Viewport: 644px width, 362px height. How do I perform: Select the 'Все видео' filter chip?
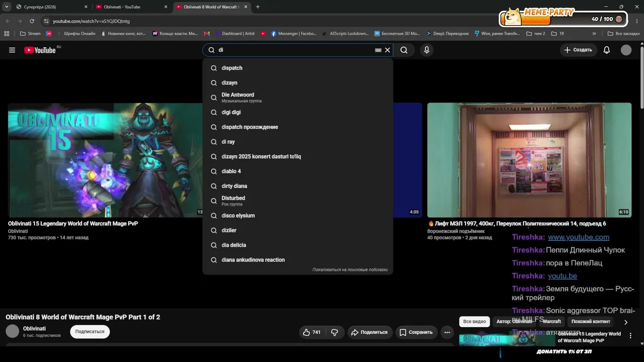pos(474,322)
